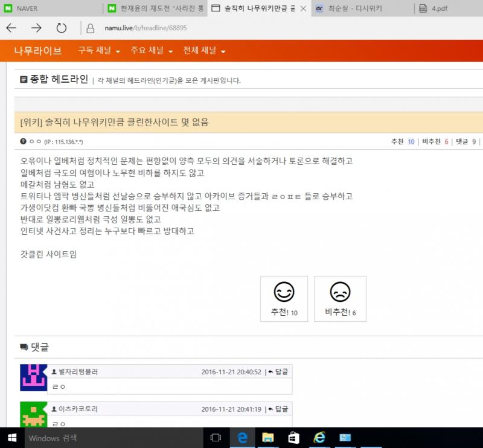Image resolution: width=483 pixels, height=448 pixels.
Task: Open 별자리텀블러 user profile name
Action: (x=78, y=371)
